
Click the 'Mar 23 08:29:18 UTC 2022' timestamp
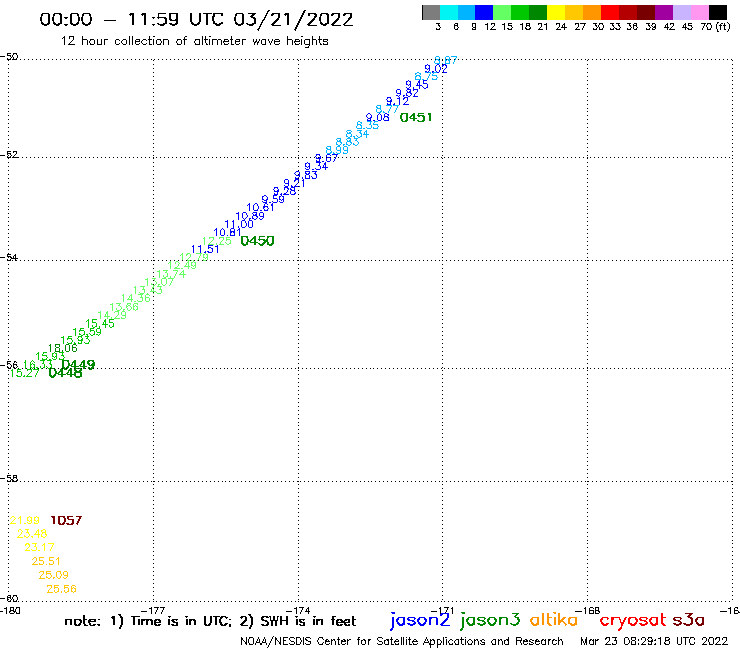point(654,641)
